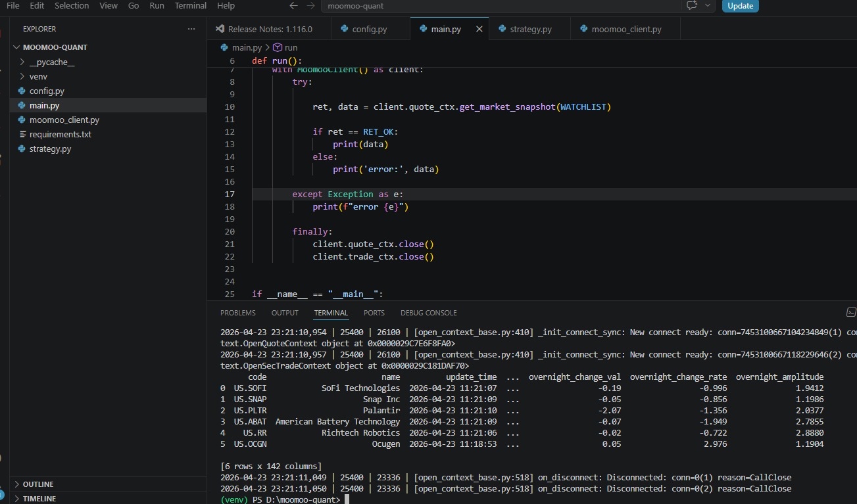Viewport: 857px width, 504px height.
Task: Open the Terminal menu
Action: [190, 5]
